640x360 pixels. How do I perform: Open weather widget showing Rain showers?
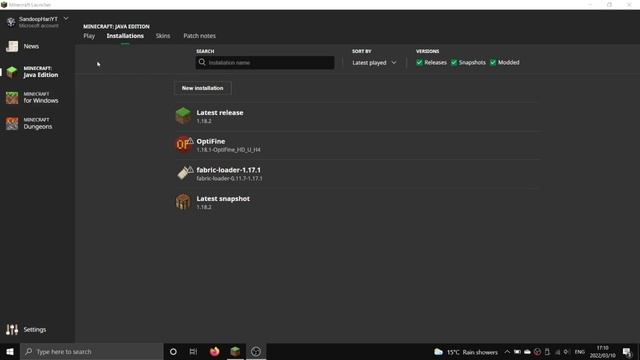pos(466,352)
